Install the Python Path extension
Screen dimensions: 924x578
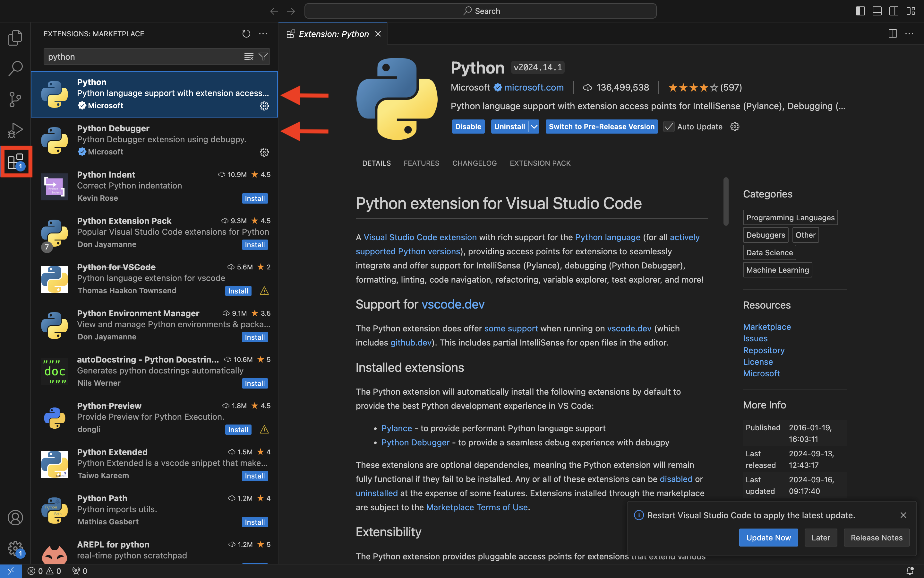click(255, 522)
